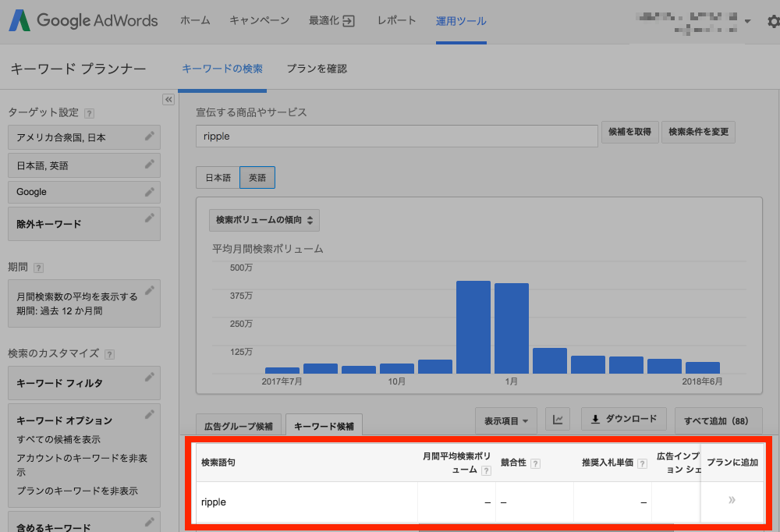This screenshot has width=780, height=532.
Task: Edit 期間 date range pencil icon
Action: pos(149,290)
